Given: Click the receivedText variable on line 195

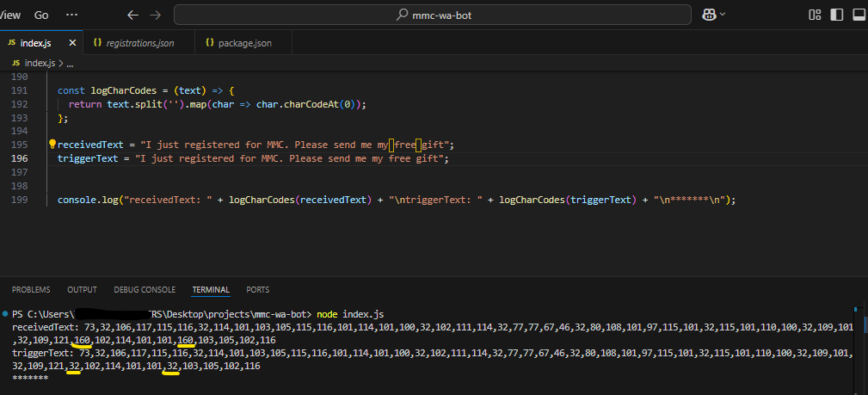Looking at the screenshot, I should point(90,145).
